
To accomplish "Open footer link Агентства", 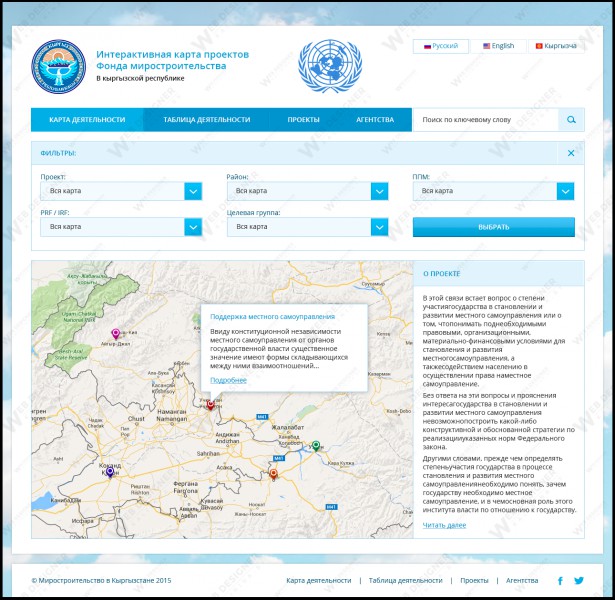I will pos(522,580).
